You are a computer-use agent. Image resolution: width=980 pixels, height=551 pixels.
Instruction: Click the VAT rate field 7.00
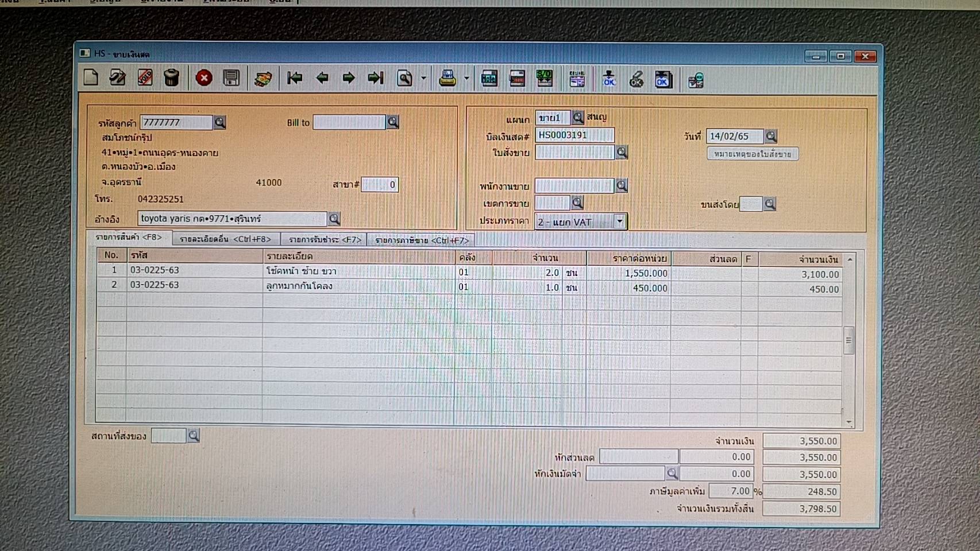click(731, 491)
